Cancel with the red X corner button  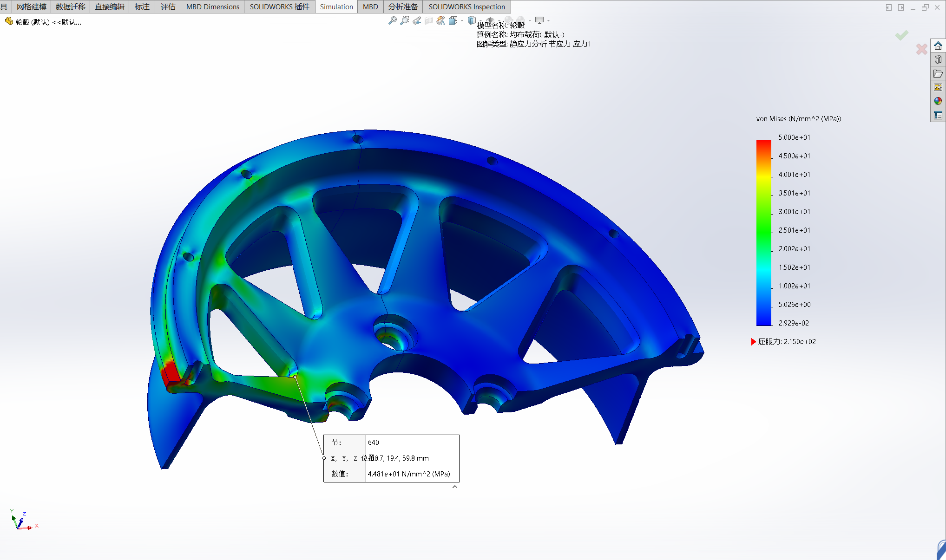point(921,49)
